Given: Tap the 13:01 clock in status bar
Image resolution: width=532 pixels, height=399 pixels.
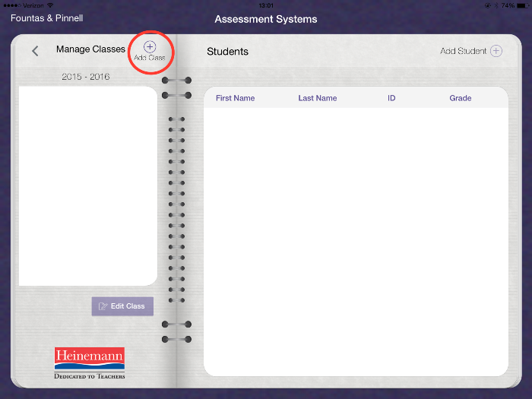Looking at the screenshot, I should click(266, 5).
